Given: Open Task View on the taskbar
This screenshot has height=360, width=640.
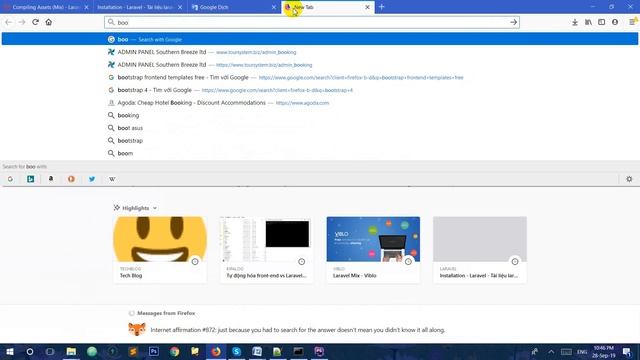Looking at the screenshot, I should tap(50, 351).
